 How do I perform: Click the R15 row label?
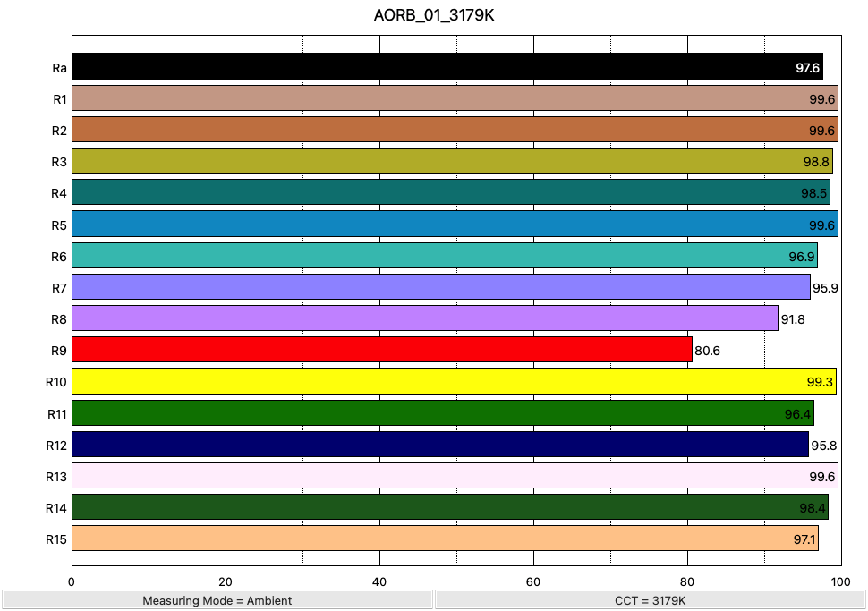click(55, 539)
